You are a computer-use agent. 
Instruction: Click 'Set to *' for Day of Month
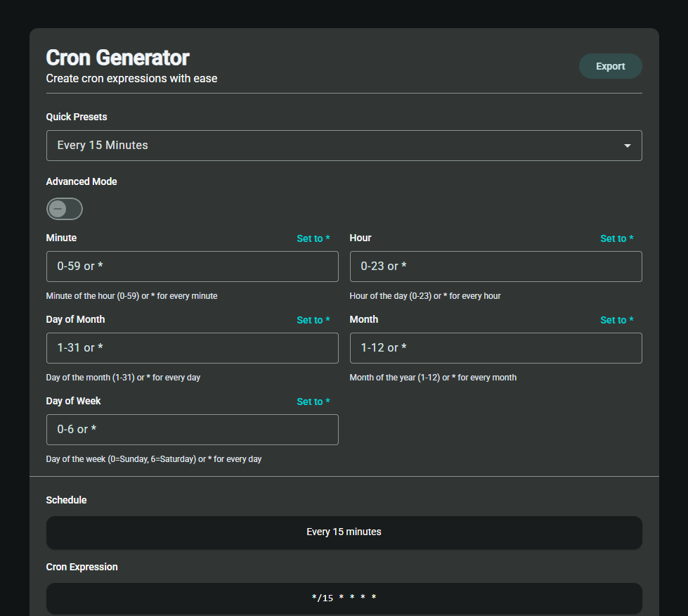tap(313, 320)
